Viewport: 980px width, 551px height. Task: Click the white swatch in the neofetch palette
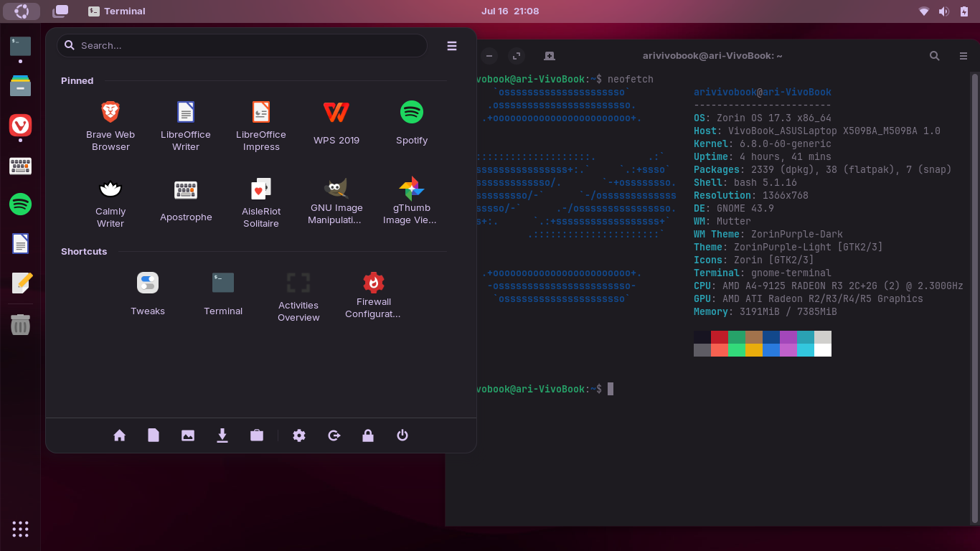[x=823, y=350]
